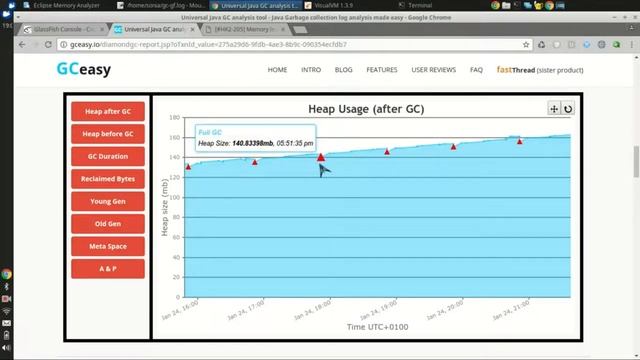Open the Wi-Fi network indicator

point(6,311)
